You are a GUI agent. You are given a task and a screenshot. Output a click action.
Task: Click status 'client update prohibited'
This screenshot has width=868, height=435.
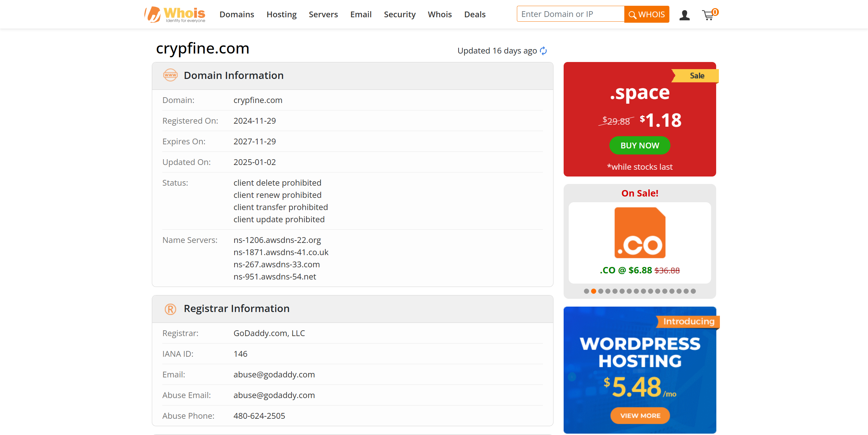tap(279, 220)
